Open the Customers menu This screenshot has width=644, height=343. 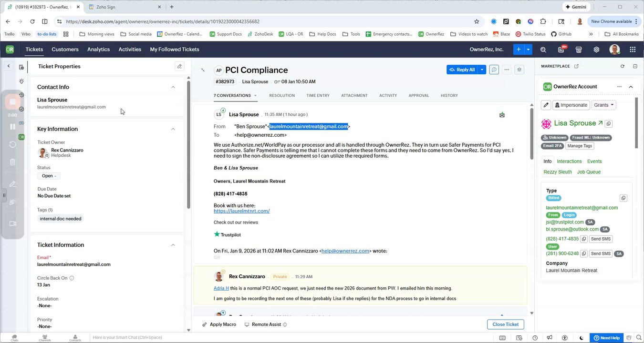pyautogui.click(x=65, y=50)
